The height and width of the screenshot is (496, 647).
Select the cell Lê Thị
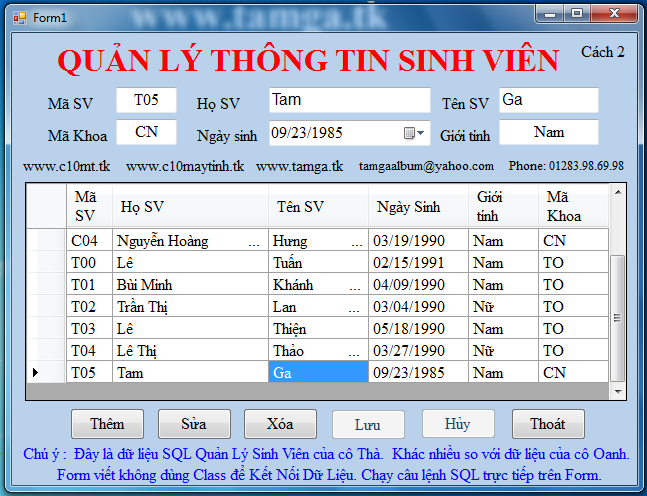pyautogui.click(x=190, y=350)
